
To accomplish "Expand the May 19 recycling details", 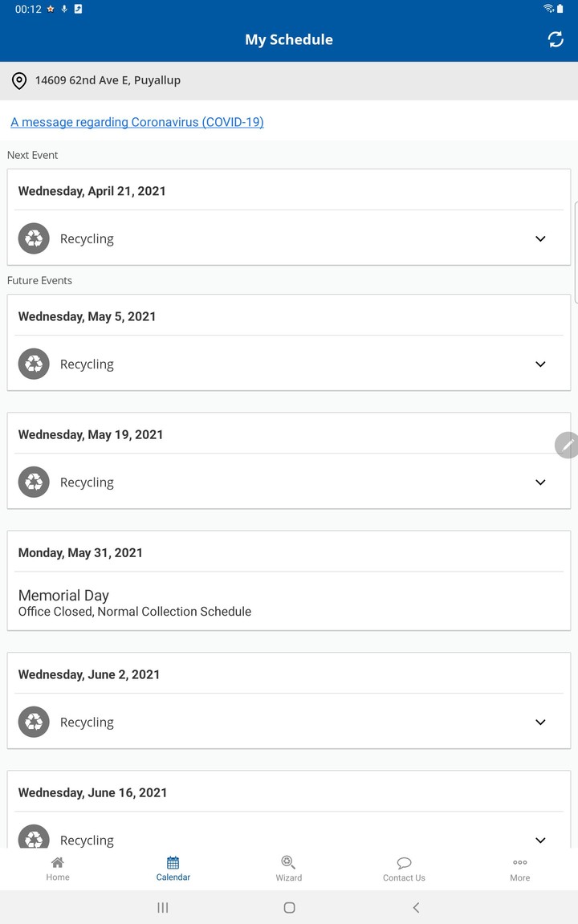I will click(540, 482).
